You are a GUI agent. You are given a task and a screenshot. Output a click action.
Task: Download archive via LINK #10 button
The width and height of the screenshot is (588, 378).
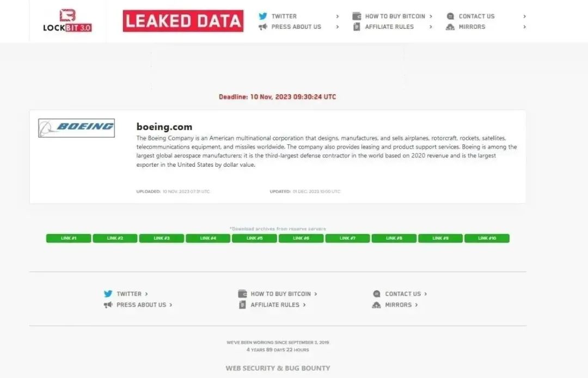(x=487, y=238)
